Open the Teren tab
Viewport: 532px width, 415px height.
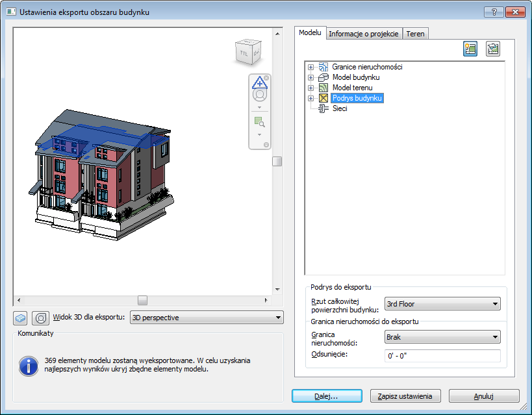(x=415, y=34)
